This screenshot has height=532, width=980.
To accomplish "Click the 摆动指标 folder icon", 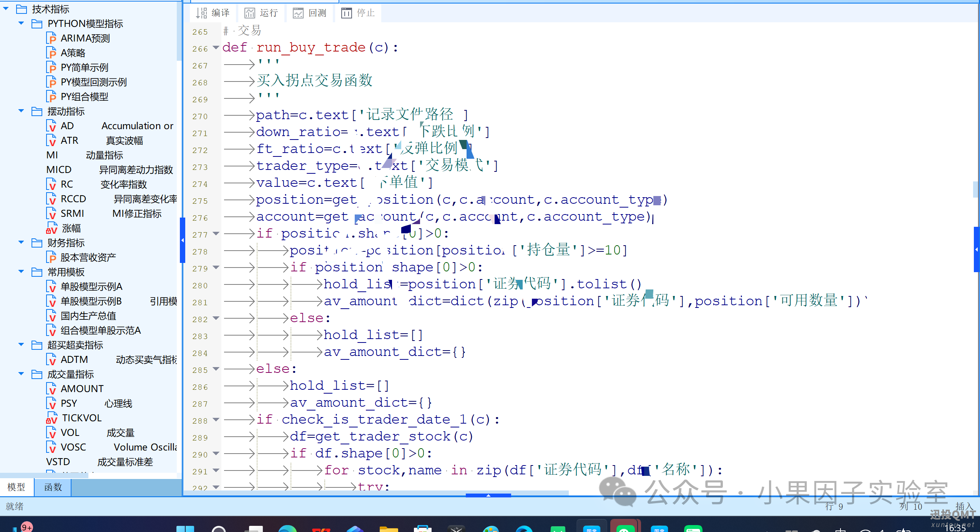I will tap(37, 111).
